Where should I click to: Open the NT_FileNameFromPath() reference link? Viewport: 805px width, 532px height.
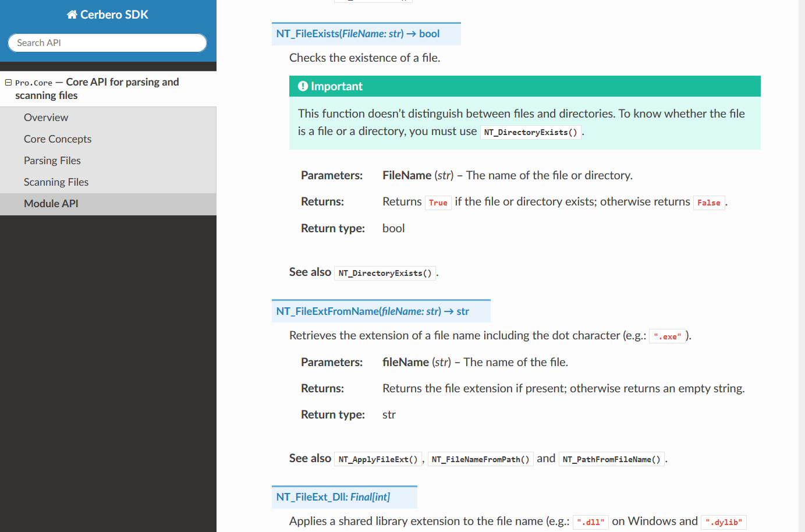click(x=480, y=459)
